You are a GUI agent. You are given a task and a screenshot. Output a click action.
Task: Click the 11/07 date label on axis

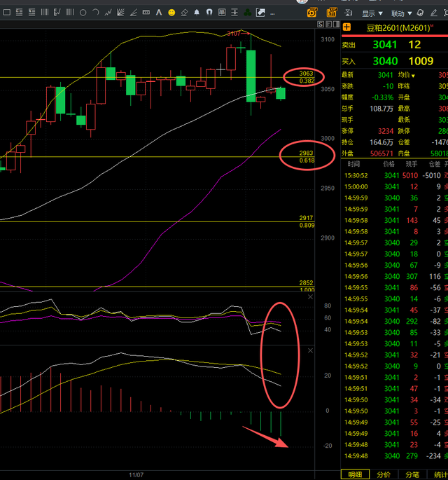pos(136,475)
